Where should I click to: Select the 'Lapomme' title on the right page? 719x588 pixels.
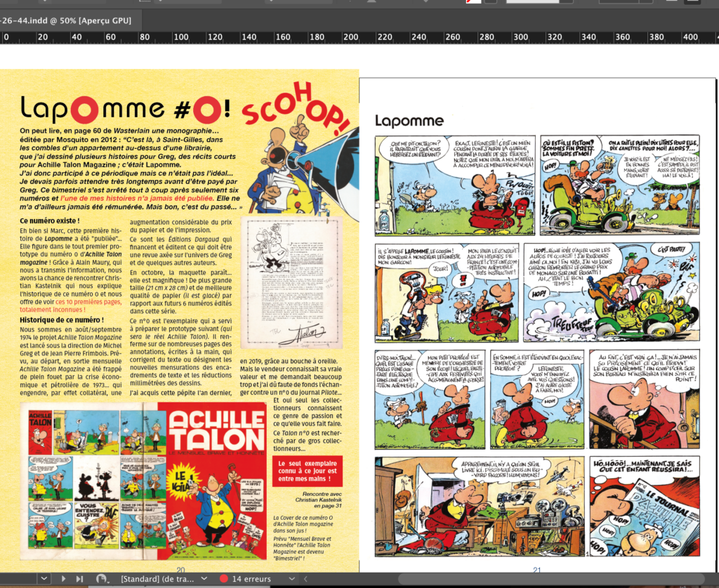(x=409, y=121)
